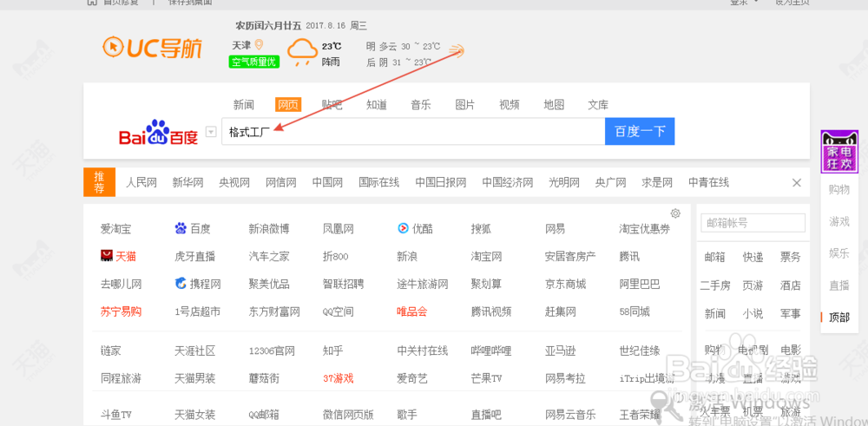868x426 pixels.
Task: Open the 票务 shortcut in right panel
Action: (x=791, y=257)
